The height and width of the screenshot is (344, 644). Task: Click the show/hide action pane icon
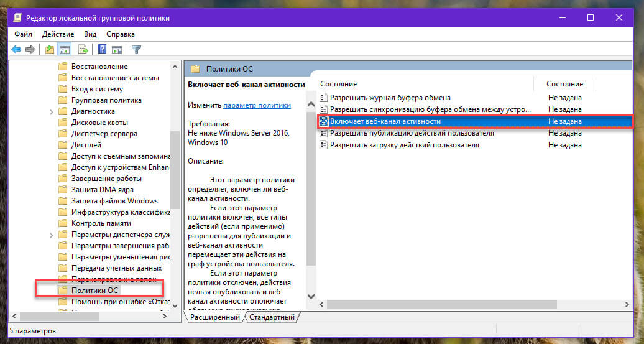pyautogui.click(x=117, y=50)
